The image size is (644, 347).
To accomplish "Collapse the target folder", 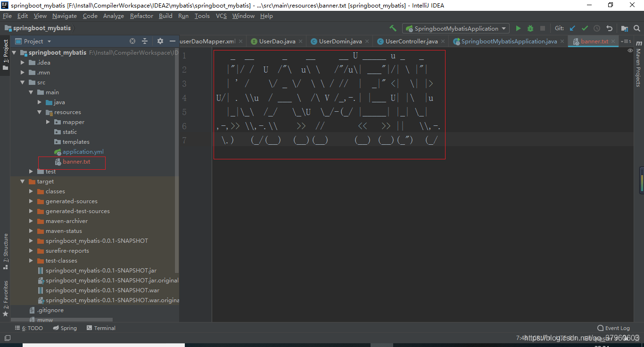I will click(x=23, y=182).
